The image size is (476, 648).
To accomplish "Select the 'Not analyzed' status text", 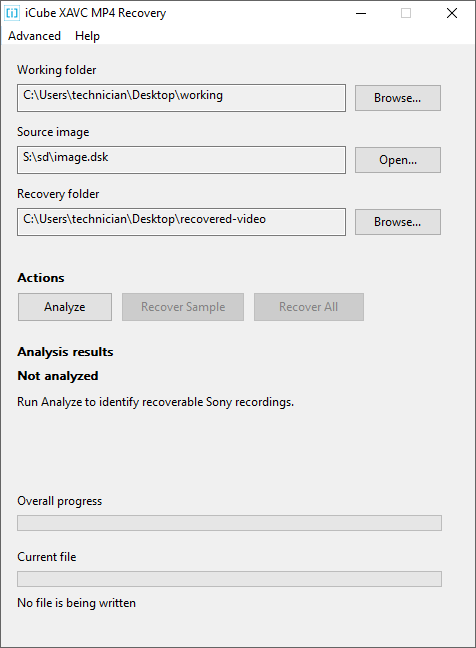I will click(x=58, y=376).
